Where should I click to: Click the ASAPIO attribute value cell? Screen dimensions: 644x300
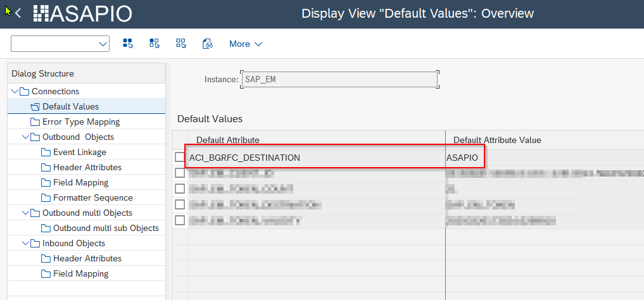(545, 157)
